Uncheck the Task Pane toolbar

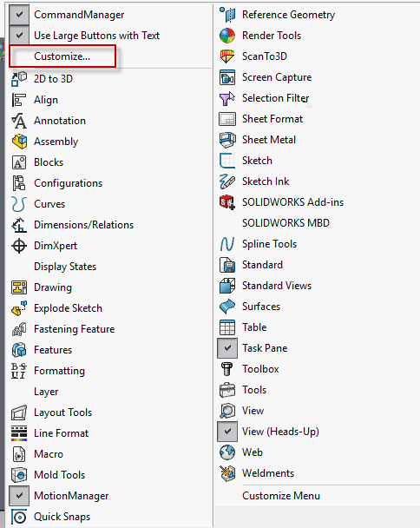pos(227,348)
